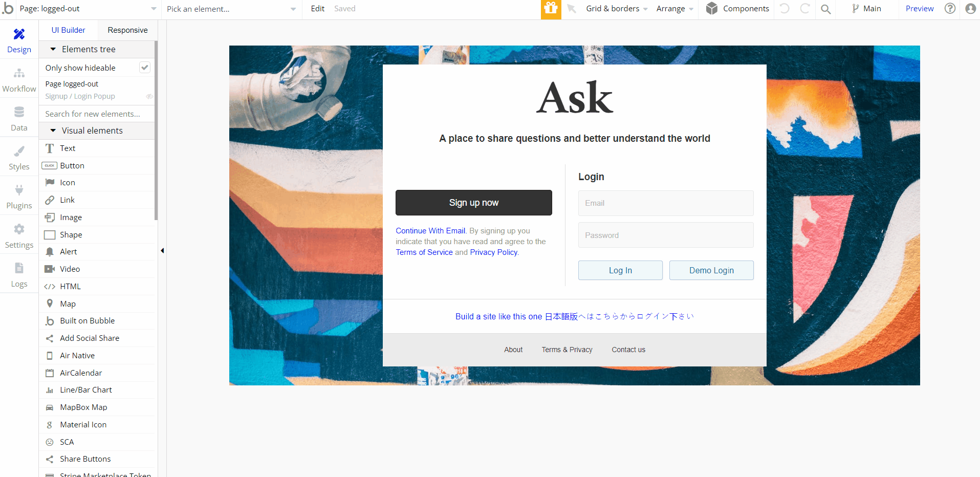
Task: Click in the Password input field
Action: click(666, 235)
